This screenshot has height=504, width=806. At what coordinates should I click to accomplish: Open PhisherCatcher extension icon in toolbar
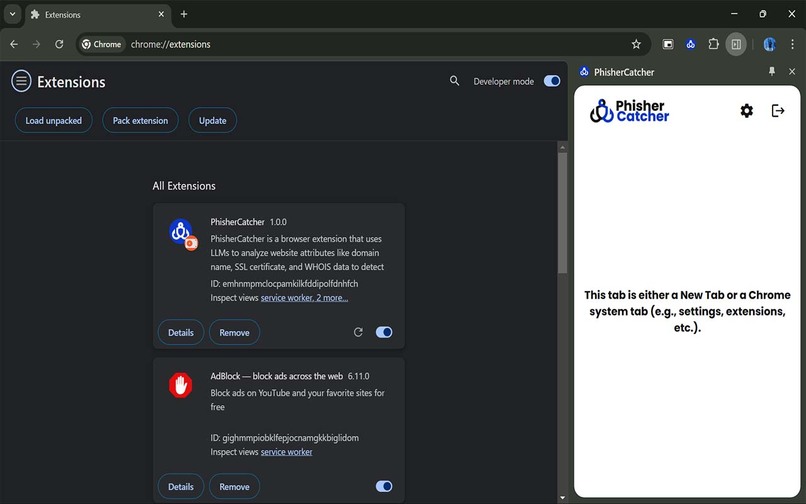pyautogui.click(x=690, y=44)
